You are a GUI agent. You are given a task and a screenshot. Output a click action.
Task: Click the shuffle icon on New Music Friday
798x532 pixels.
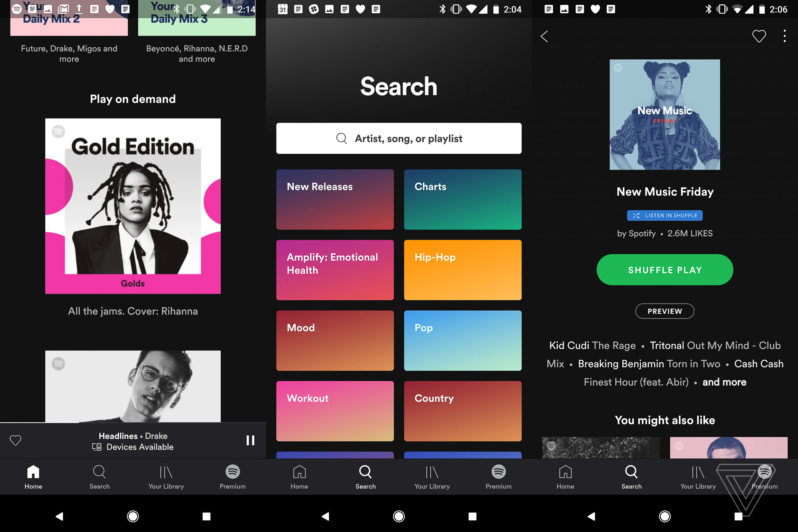[638, 215]
